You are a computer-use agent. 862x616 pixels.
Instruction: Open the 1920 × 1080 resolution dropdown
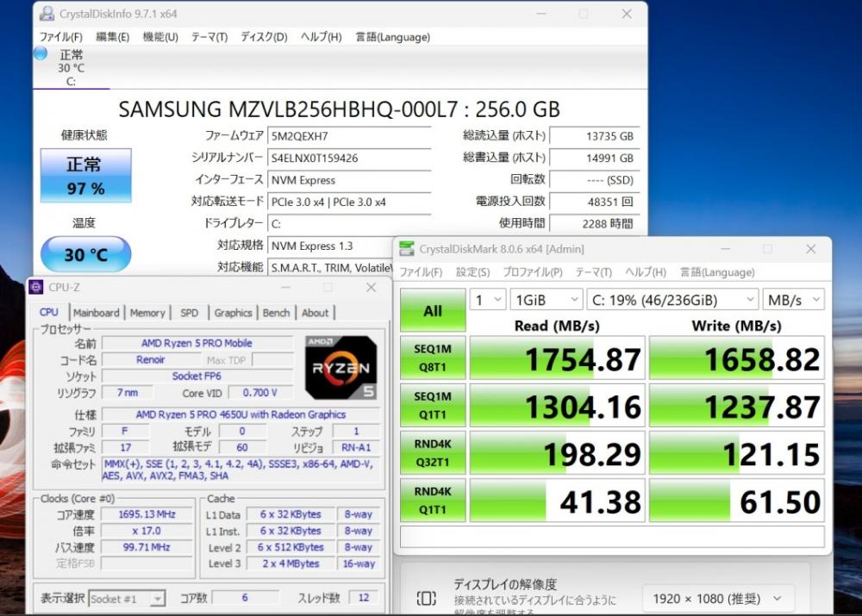[718, 599]
